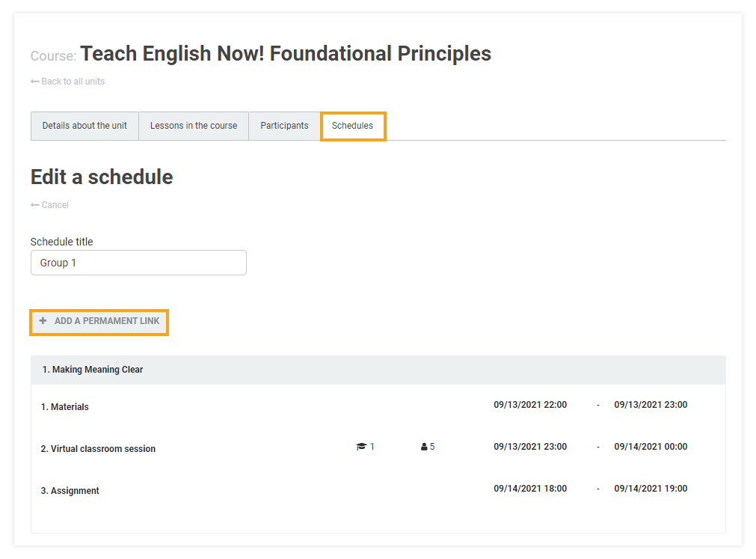Viewport: 756px width, 559px height.
Task: Click the Edit a schedule heading
Action: 102,177
